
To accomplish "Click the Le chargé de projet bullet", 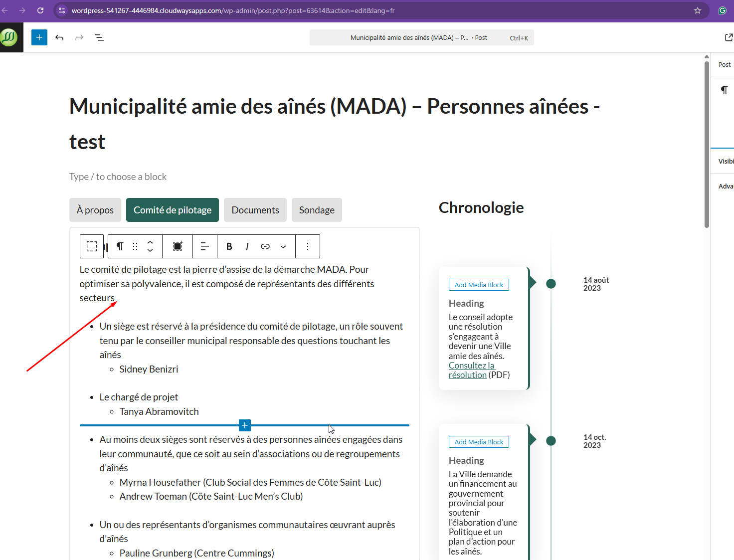I will pos(139,397).
